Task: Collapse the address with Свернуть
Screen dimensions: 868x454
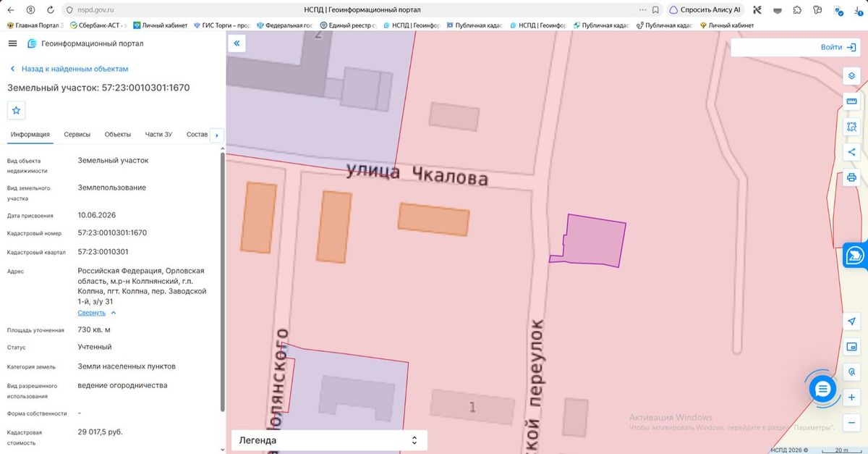Action: pos(97,313)
